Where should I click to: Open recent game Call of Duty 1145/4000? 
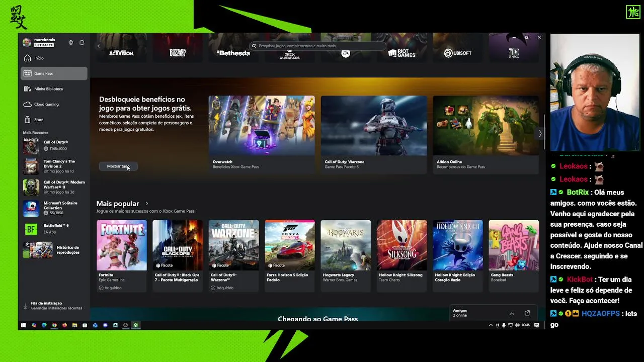(x=54, y=146)
